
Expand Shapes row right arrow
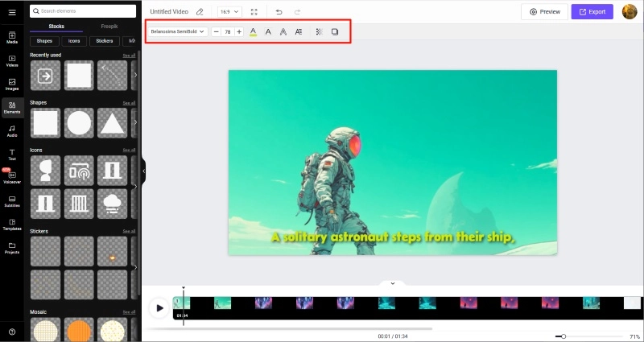coord(135,123)
